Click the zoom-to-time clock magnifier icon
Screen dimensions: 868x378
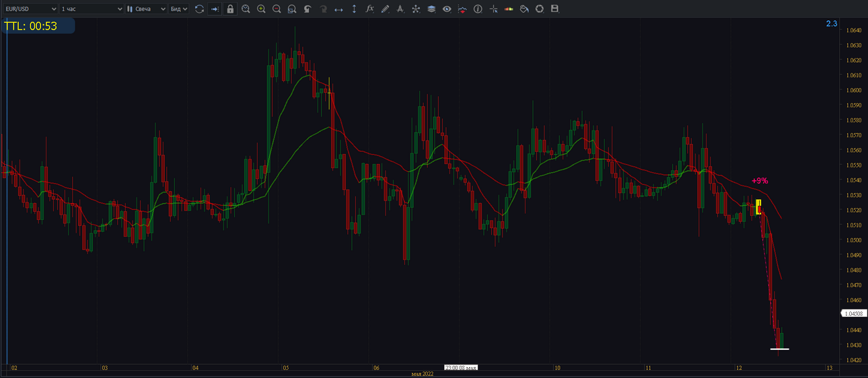click(246, 9)
